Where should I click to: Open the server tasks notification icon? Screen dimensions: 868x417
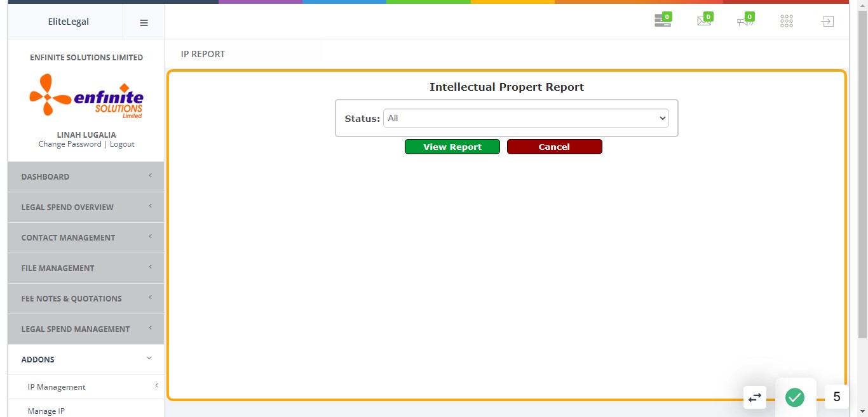pyautogui.click(x=663, y=21)
